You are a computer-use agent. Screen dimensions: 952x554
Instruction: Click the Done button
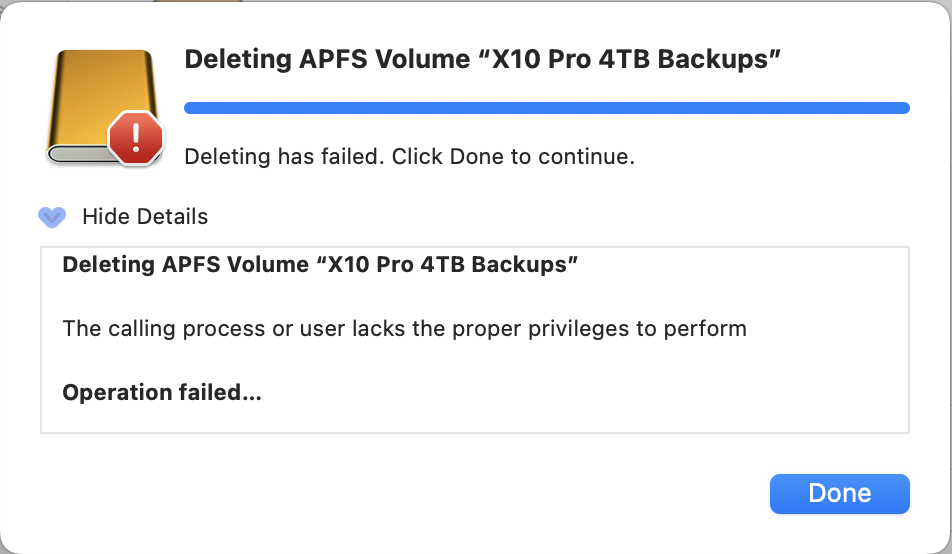pos(839,493)
